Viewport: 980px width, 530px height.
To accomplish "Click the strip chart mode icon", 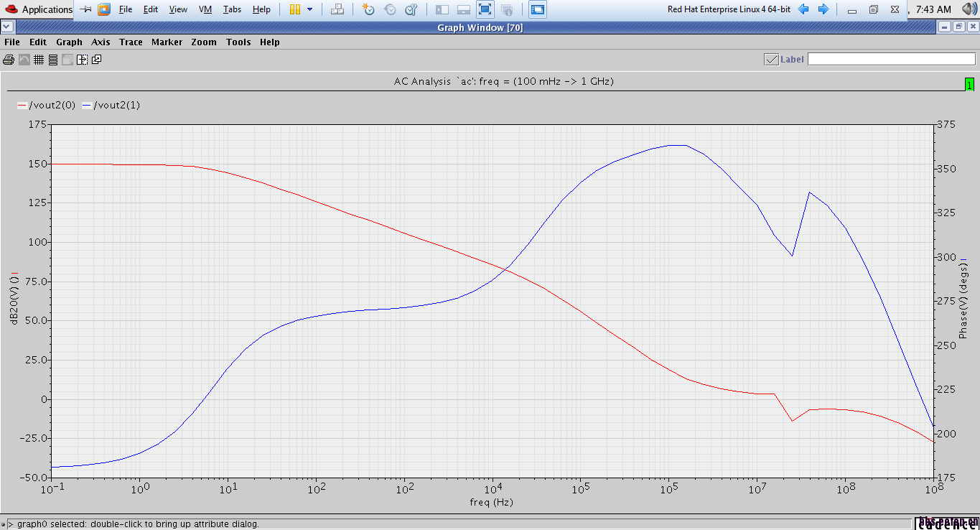I will coord(53,60).
